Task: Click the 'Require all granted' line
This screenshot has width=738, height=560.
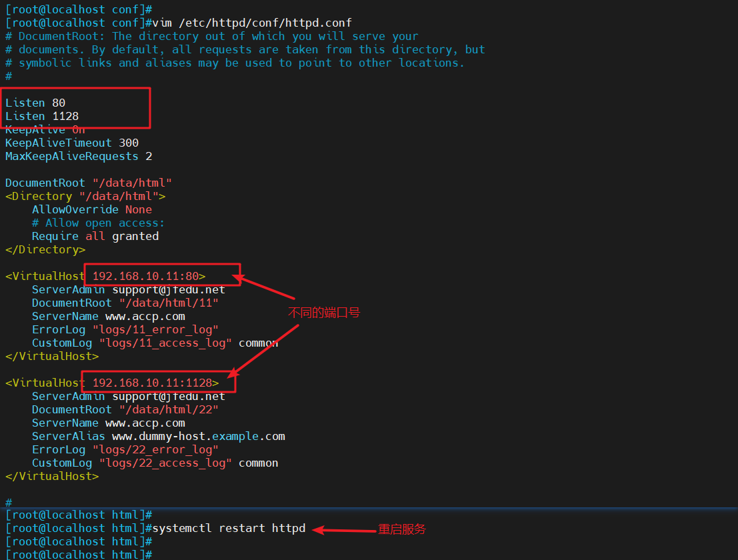Action: tap(95, 236)
